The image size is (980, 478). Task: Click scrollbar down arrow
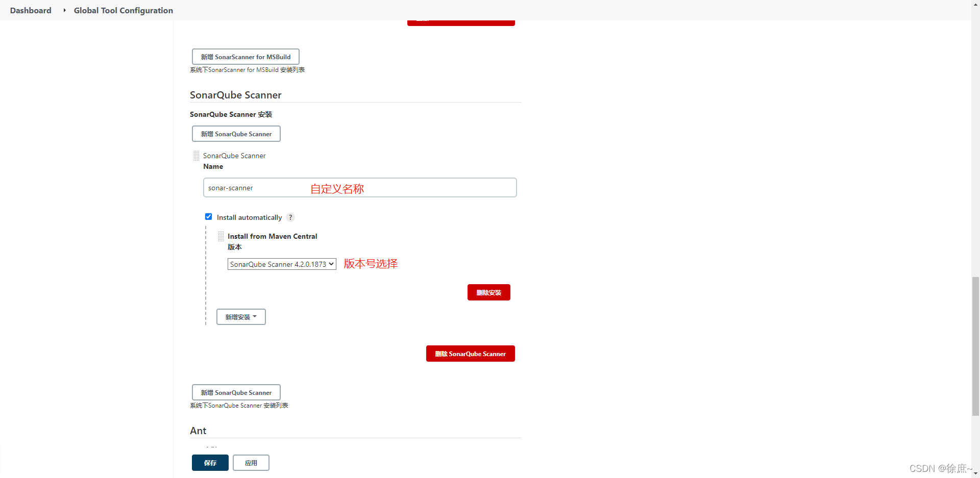[x=975, y=474]
